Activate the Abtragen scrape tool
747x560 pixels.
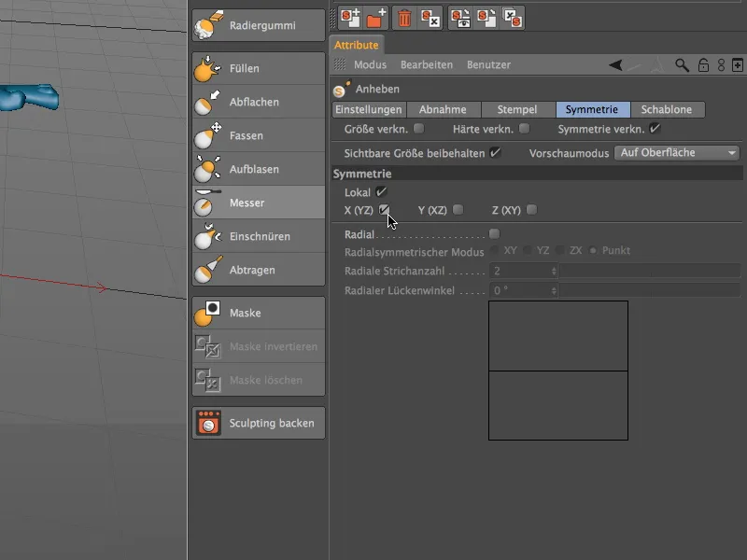click(x=259, y=270)
